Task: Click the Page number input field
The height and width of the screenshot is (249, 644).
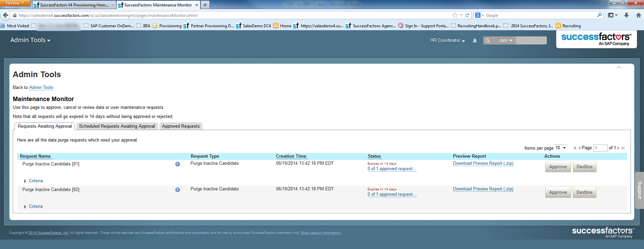Action: pyautogui.click(x=600, y=148)
